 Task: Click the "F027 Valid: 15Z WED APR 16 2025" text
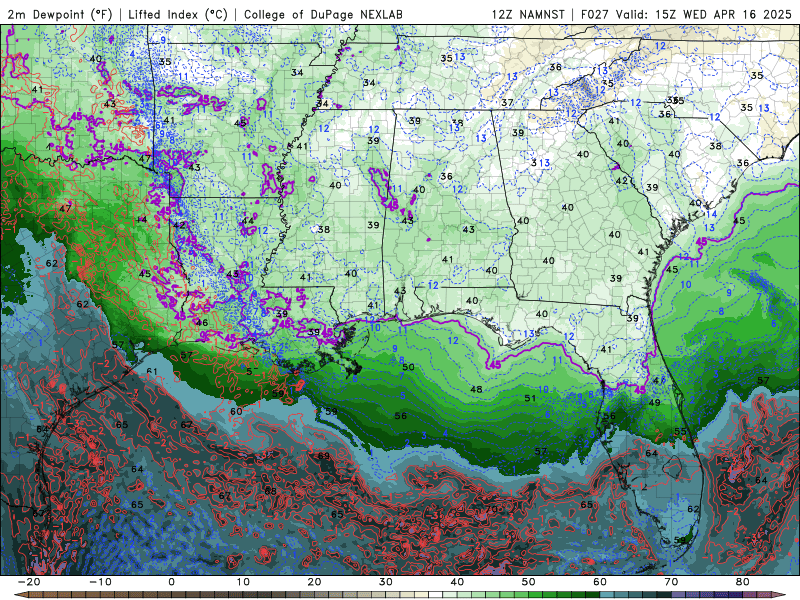[686, 14]
